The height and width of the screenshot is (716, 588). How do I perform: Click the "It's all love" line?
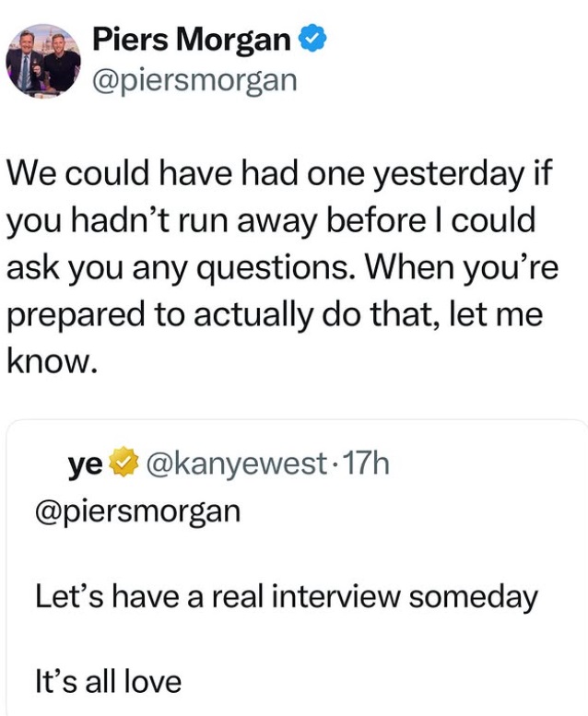click(x=108, y=682)
